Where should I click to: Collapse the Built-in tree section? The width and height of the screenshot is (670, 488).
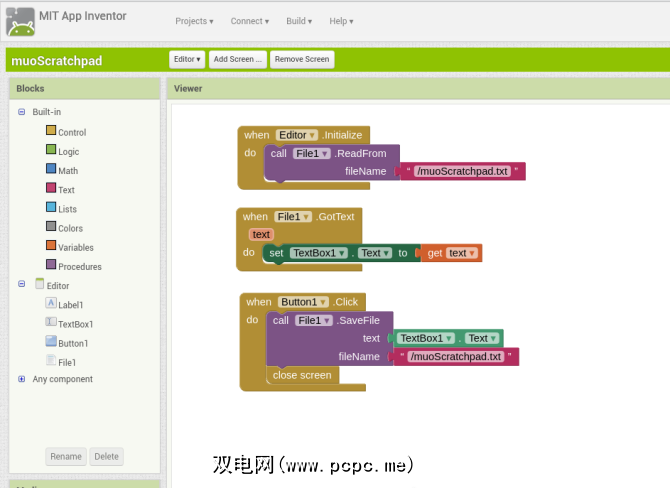[x=22, y=112]
